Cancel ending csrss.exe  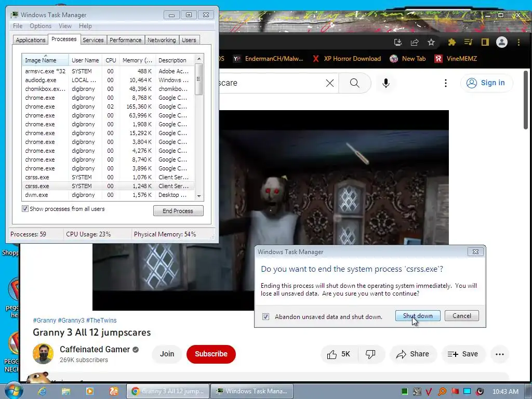click(x=462, y=316)
